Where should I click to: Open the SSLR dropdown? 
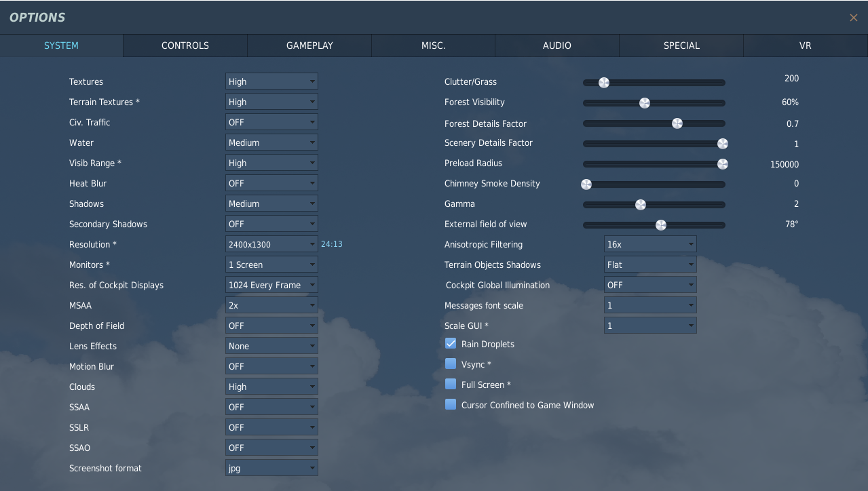pyautogui.click(x=271, y=427)
